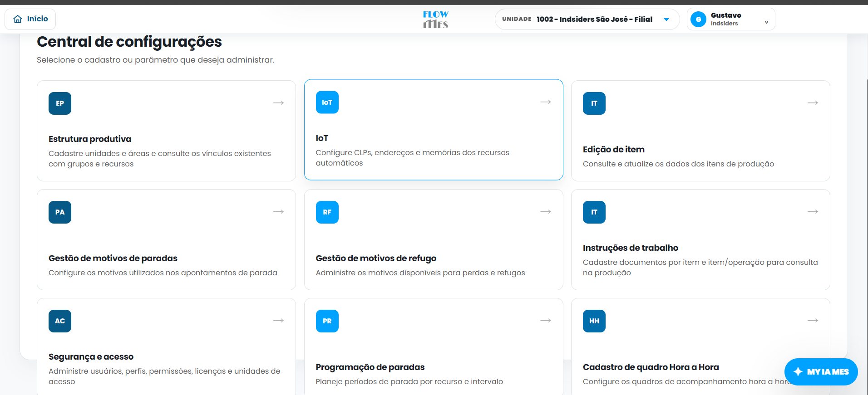Open Instruções de trabalho title

[x=631, y=248]
